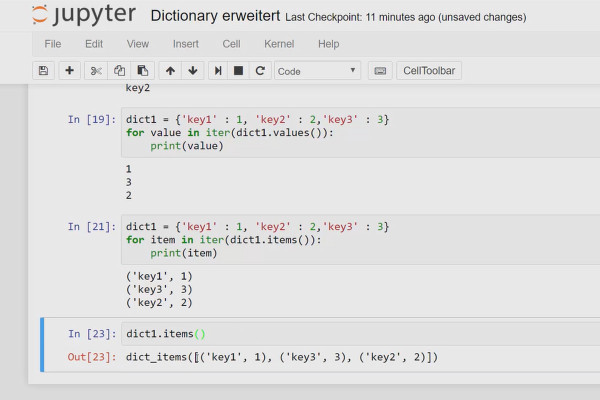
Task: Restart the kernel with circular arrow icon
Action: 260,71
